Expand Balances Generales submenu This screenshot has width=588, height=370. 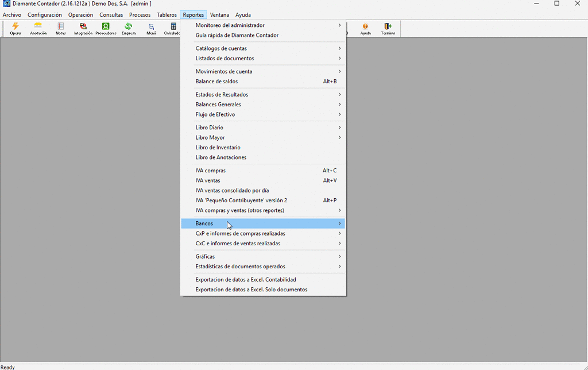click(263, 105)
